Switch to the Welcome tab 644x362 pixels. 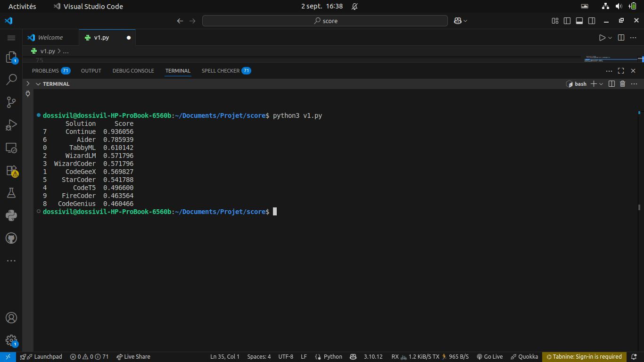(50, 38)
